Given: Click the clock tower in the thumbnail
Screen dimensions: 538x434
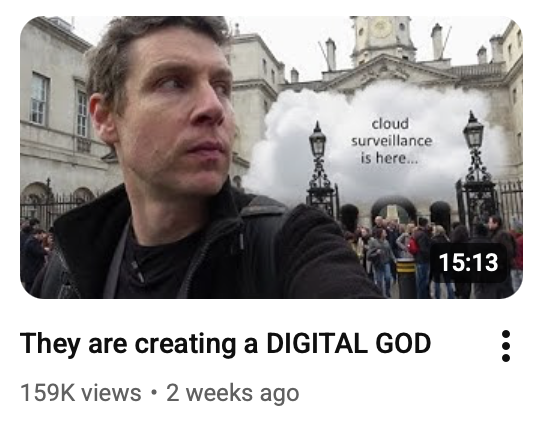Looking at the screenshot, I should point(382,38).
